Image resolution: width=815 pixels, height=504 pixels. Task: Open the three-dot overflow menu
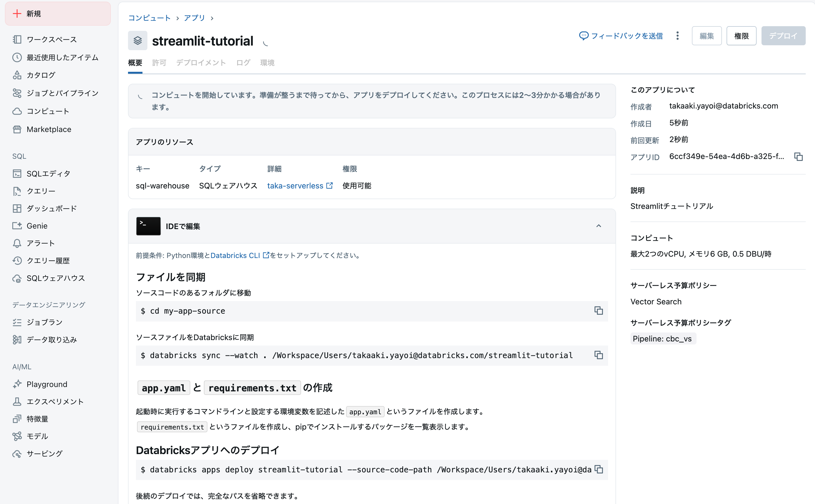(677, 36)
